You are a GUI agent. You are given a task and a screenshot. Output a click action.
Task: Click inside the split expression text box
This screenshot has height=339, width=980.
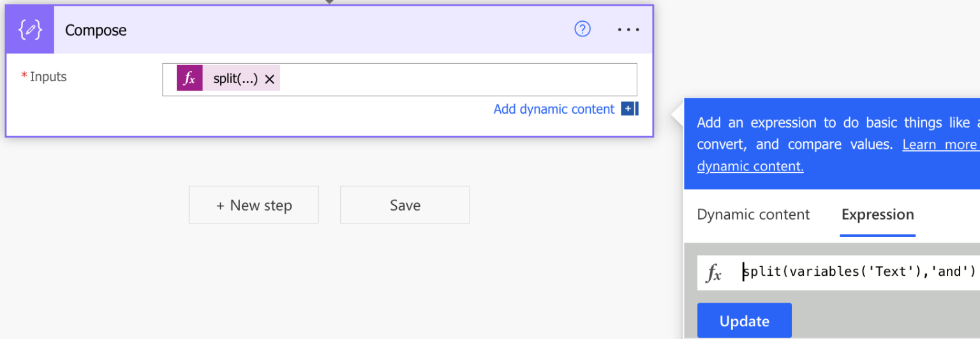click(858, 272)
